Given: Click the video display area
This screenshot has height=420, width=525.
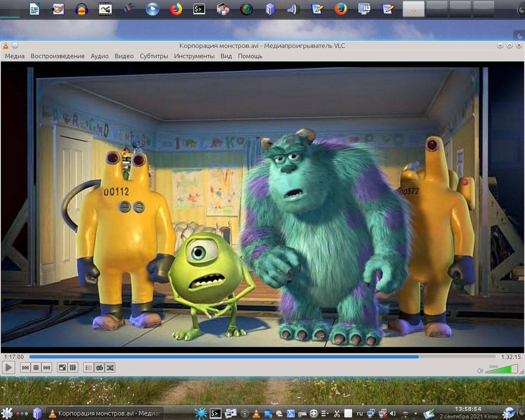Looking at the screenshot, I should pyautogui.click(x=262, y=207).
